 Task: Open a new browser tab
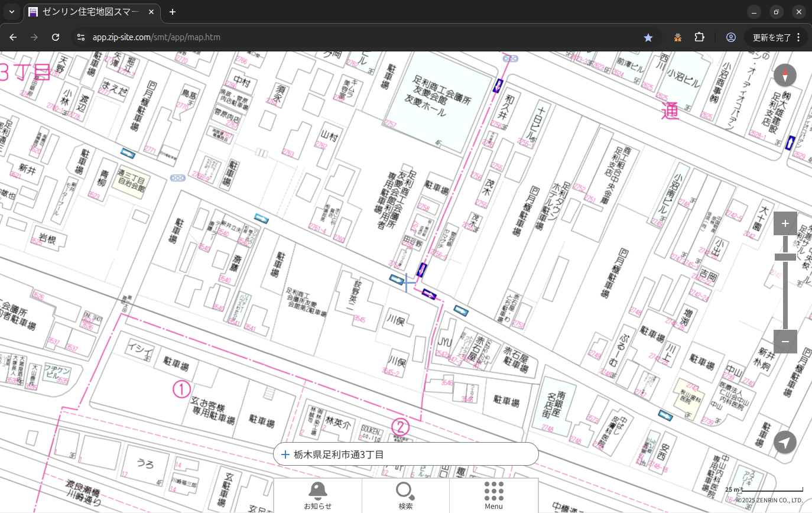tap(172, 12)
